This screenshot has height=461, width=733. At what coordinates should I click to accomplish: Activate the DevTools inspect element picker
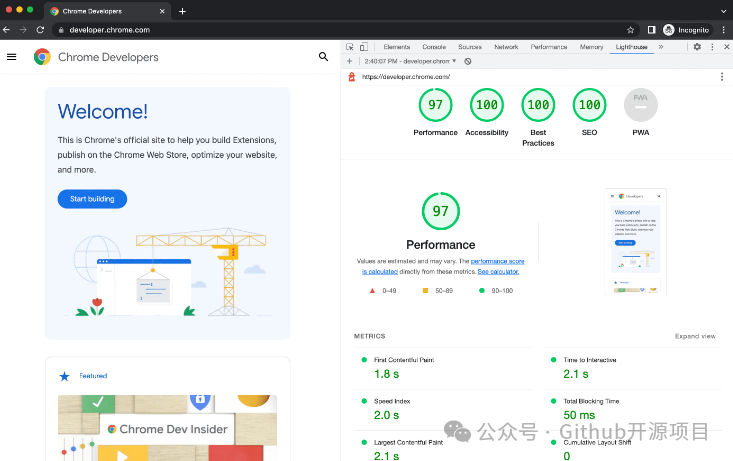[x=350, y=47]
